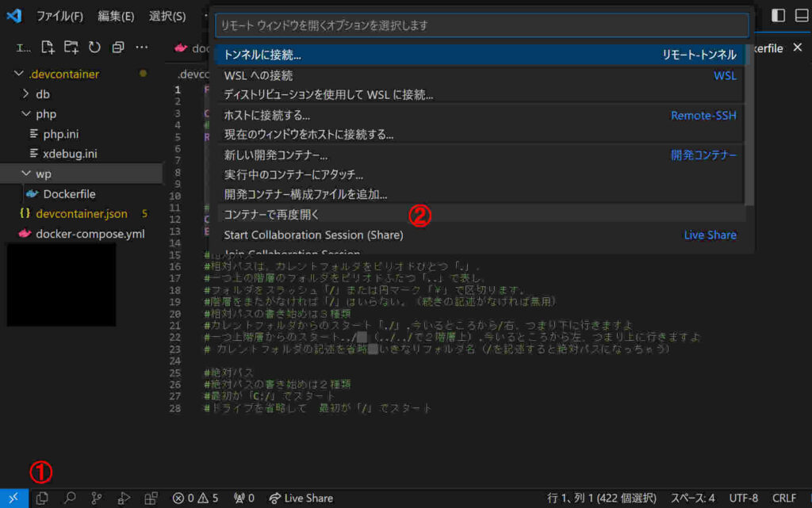Click the New File icon in Explorer
The height and width of the screenshot is (508, 812).
click(48, 48)
